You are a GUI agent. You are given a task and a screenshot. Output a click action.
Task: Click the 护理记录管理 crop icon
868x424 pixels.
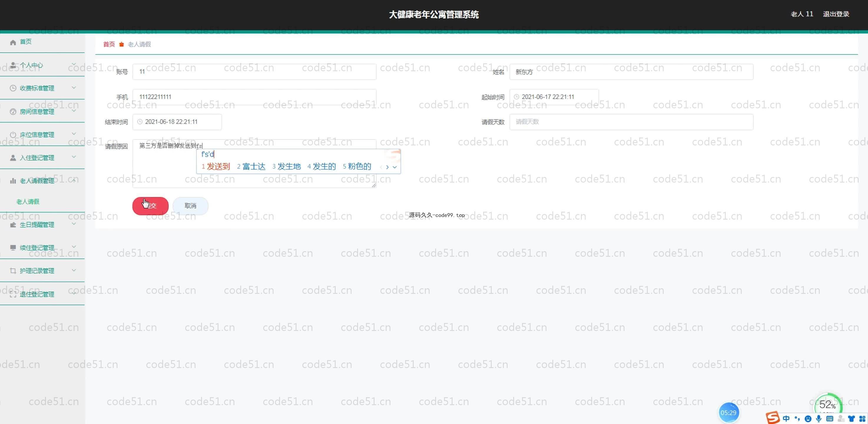click(13, 271)
